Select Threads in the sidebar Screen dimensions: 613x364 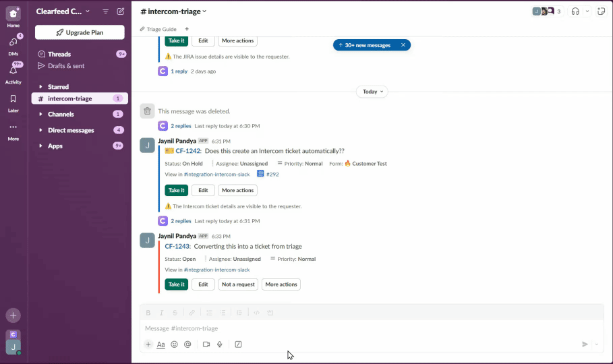coord(59,54)
